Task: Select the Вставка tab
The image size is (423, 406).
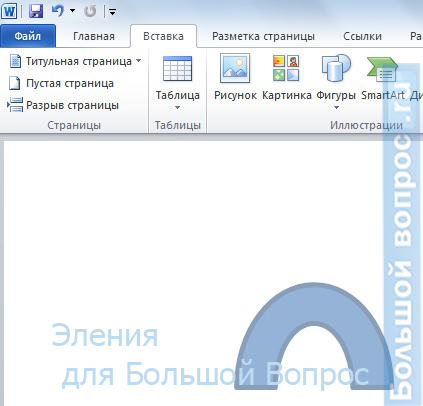Action: pos(163,36)
